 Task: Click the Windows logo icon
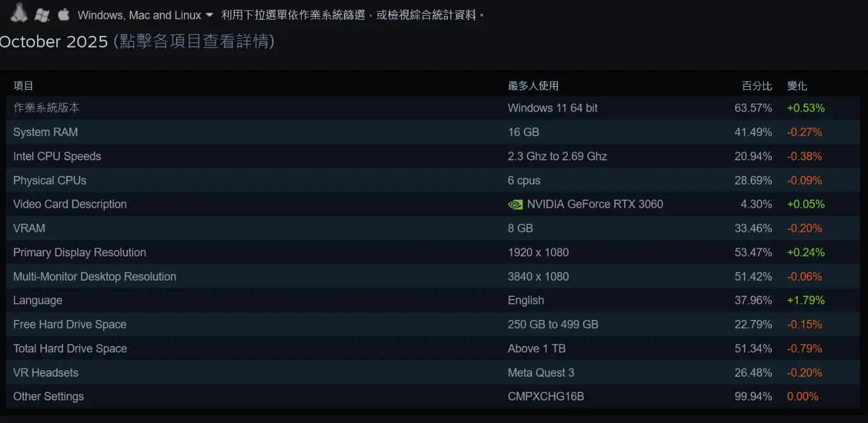pyautogui.click(x=42, y=15)
